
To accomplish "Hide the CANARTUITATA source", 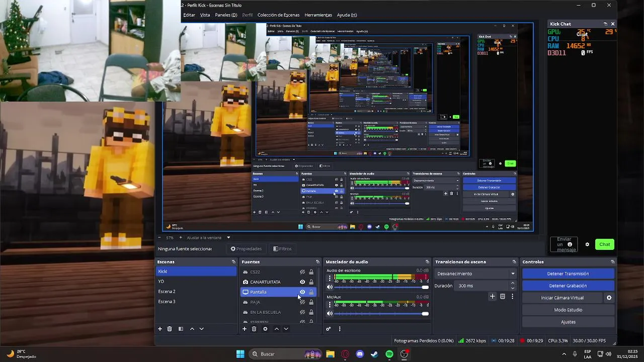I will click(x=302, y=282).
